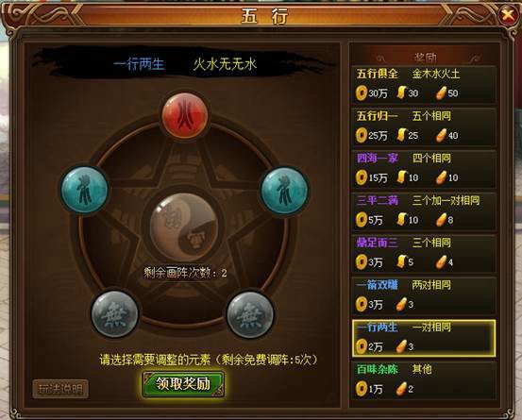Select the 鼎足而三 reward row

click(x=424, y=253)
